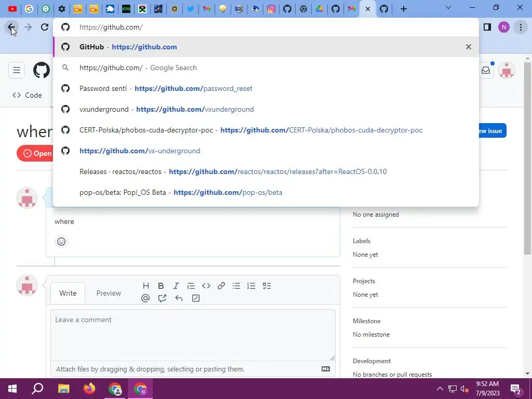This screenshot has width=532, height=399.
Task: Close the active browser tab
Action: click(x=368, y=9)
